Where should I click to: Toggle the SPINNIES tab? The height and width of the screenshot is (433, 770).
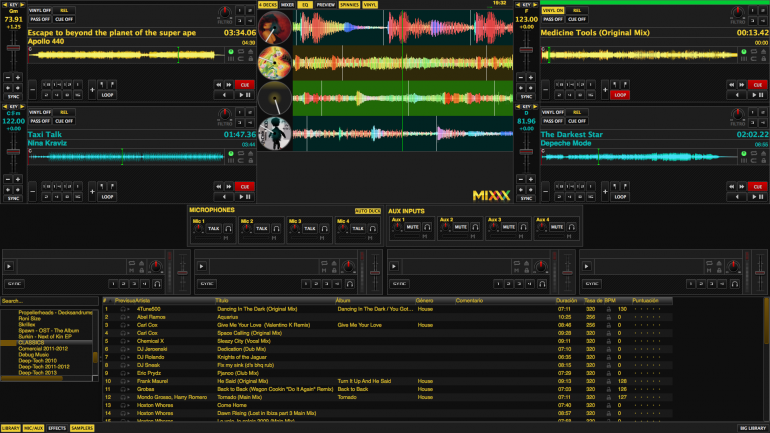tap(349, 5)
